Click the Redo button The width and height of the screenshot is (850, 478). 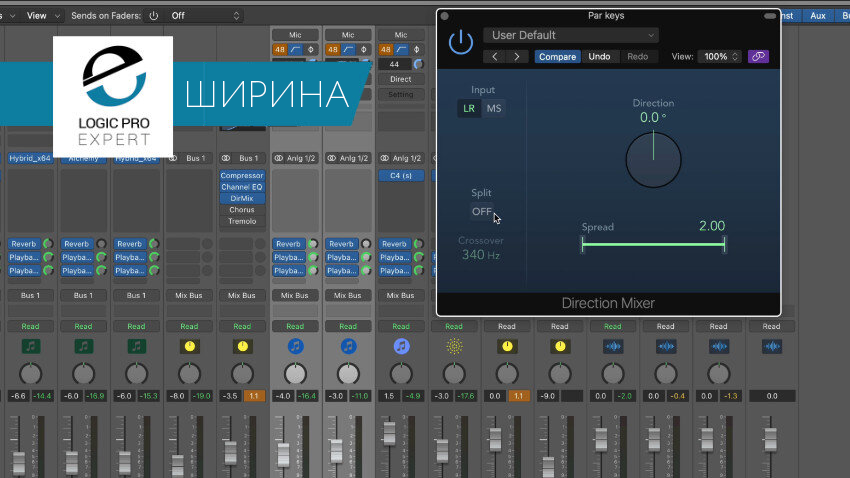click(x=638, y=56)
